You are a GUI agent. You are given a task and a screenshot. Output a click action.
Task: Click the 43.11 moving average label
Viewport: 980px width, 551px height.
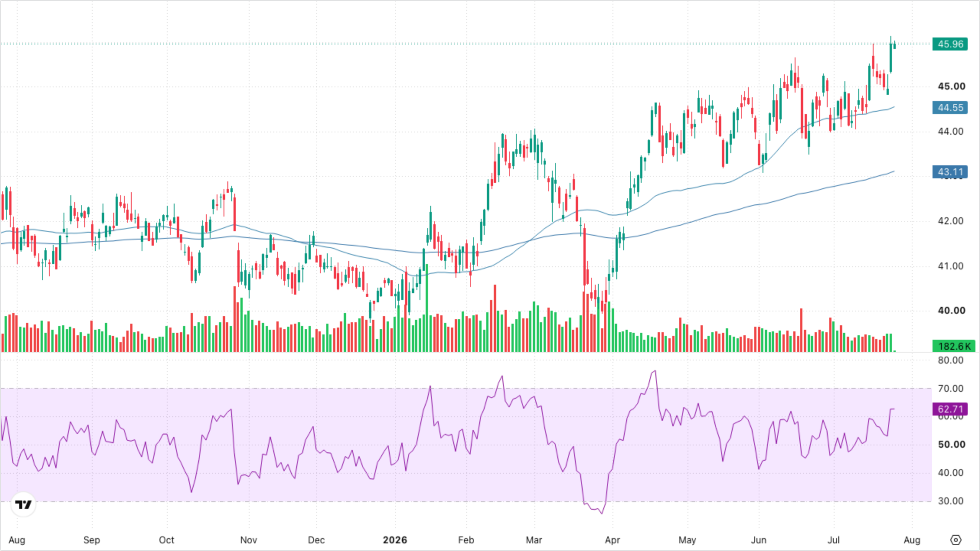(x=950, y=172)
